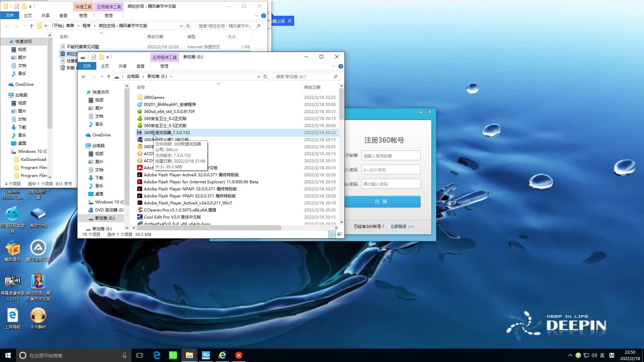
Task: Open Task View on the taskbar
Action: click(x=140, y=355)
